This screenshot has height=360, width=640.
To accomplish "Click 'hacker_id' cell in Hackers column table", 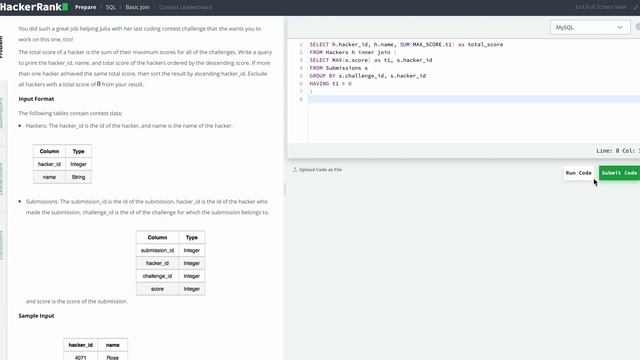I will (49, 164).
